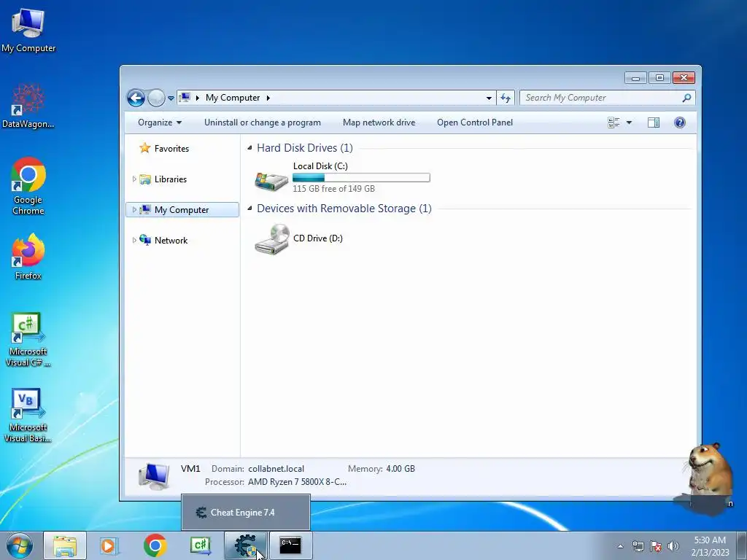Click the CD Drive (D:) label
747x560 pixels.
coord(318,238)
